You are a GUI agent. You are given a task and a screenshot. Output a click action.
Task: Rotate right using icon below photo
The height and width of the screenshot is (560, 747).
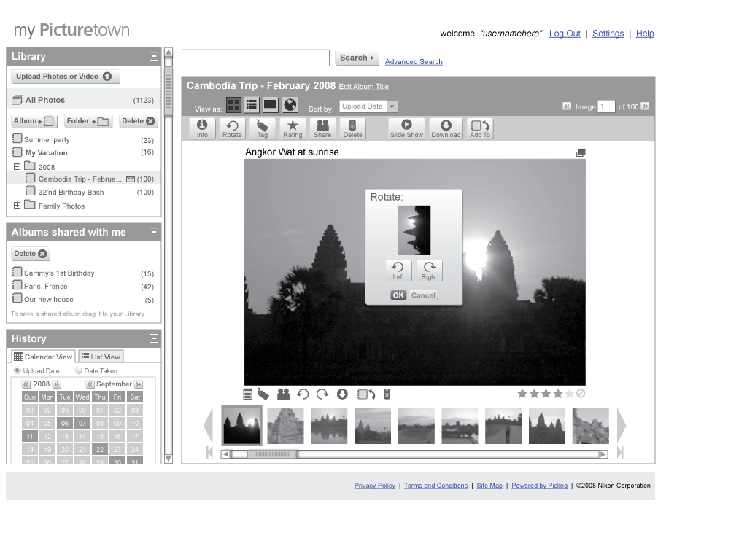(322, 394)
